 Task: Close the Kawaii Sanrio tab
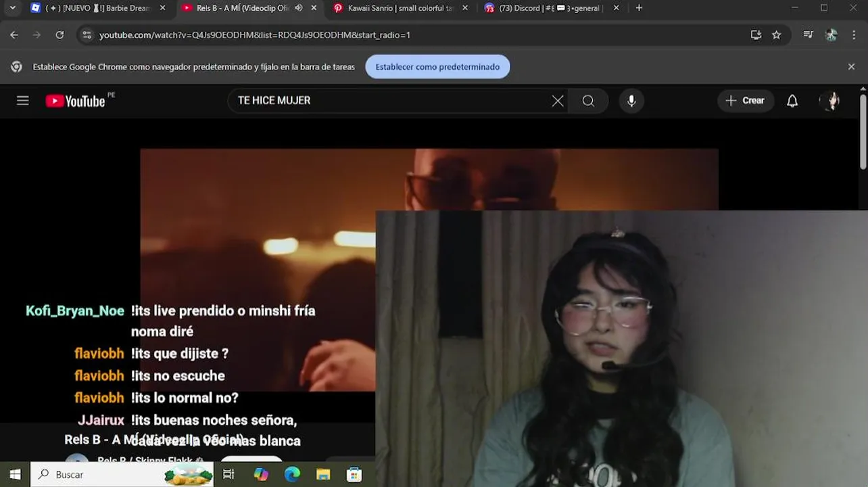point(464,8)
